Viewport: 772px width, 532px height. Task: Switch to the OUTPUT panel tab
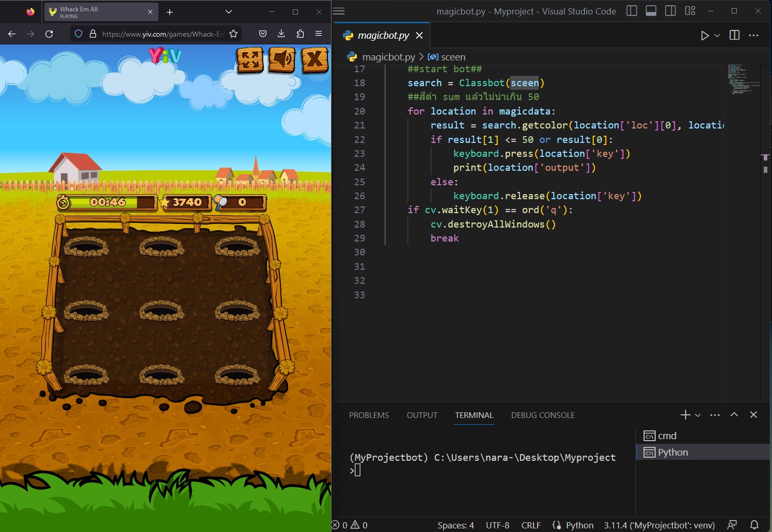click(422, 415)
